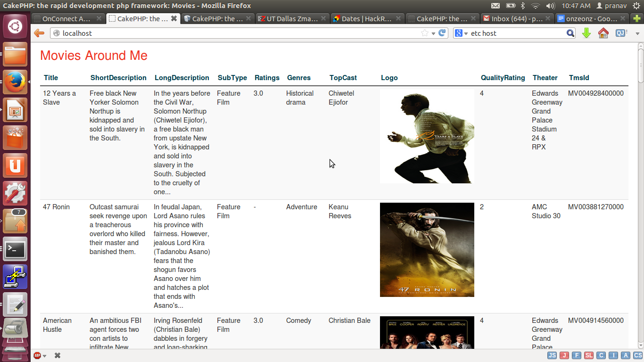Screen dimensions: 644x362
Task: Open Files manager in the launcher
Action: (15, 55)
